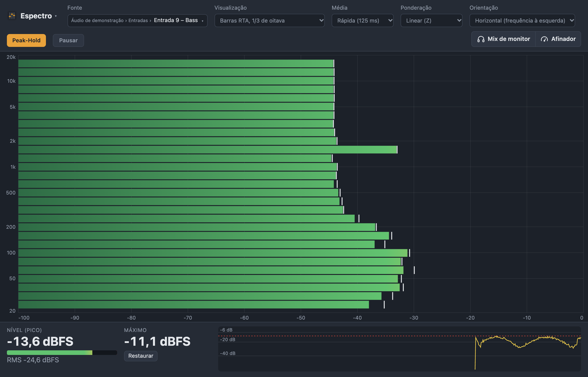Screen dimensions: 588x377
Task: Open the source selector Entrada 9 – Bass
Action: tap(137, 21)
